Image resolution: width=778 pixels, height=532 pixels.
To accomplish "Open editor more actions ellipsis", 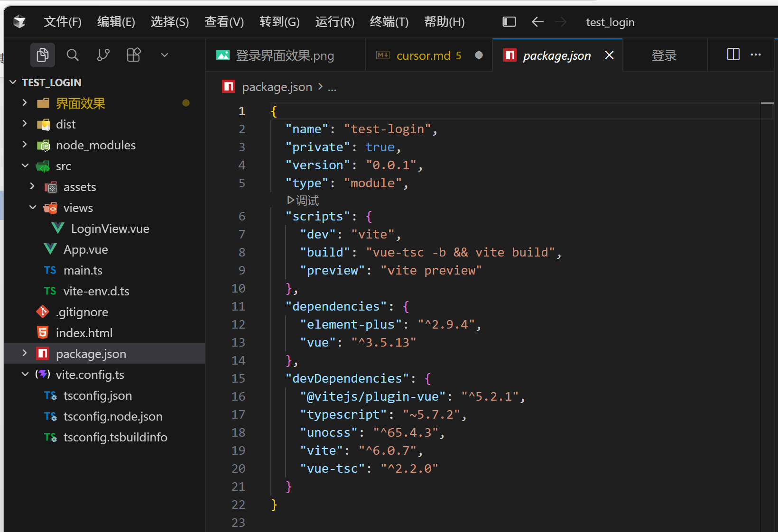I will tap(756, 55).
